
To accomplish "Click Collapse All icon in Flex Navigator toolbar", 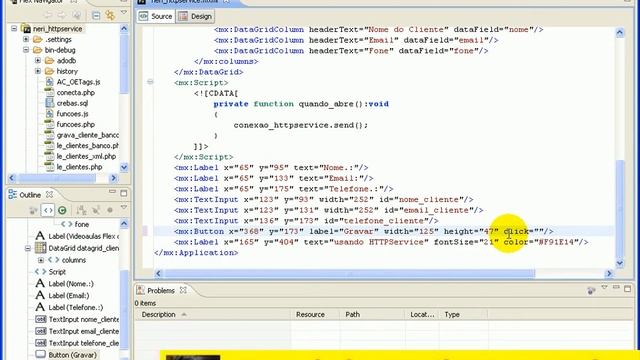I will (x=96, y=16).
